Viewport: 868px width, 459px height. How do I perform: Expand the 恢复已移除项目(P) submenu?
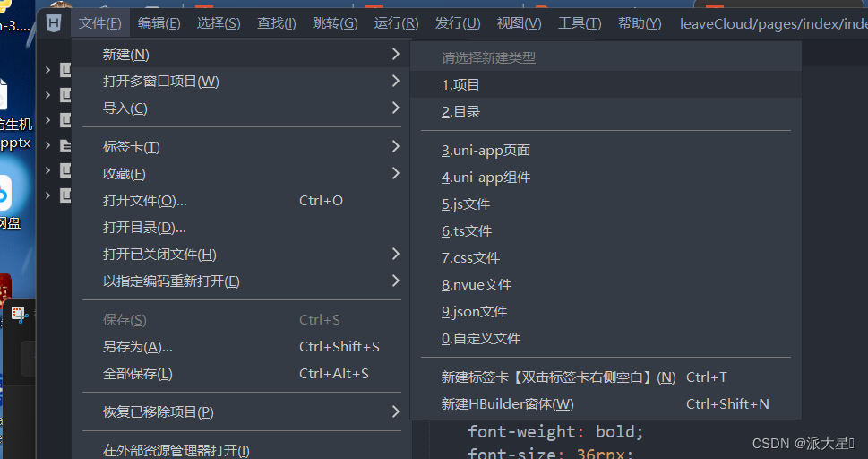242,412
